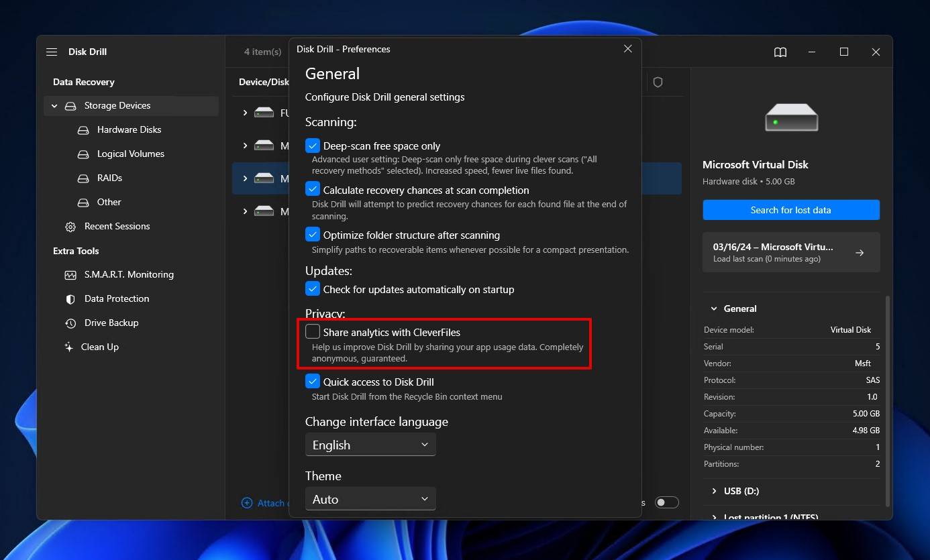Open Clean Up tool

pyautogui.click(x=99, y=347)
